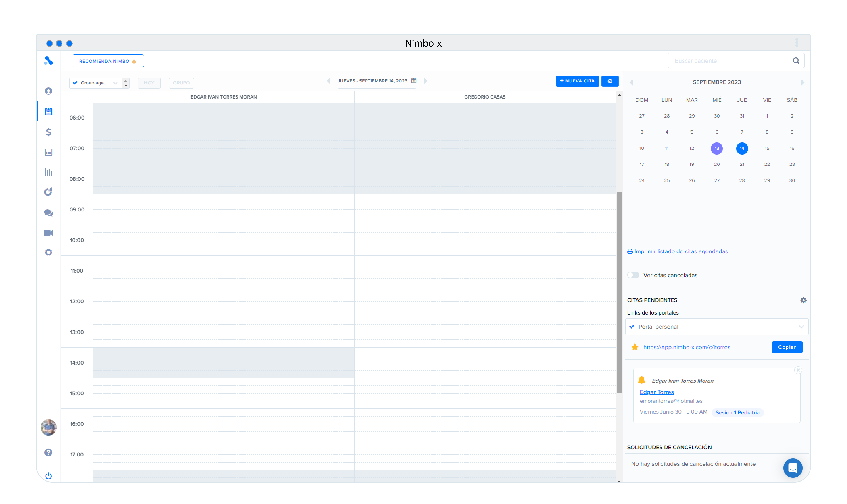Select September 14 in mini calendar

tap(742, 148)
